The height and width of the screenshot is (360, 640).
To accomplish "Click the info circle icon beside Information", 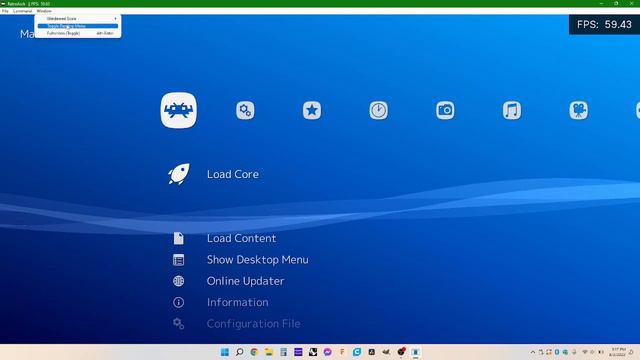I will 178,302.
